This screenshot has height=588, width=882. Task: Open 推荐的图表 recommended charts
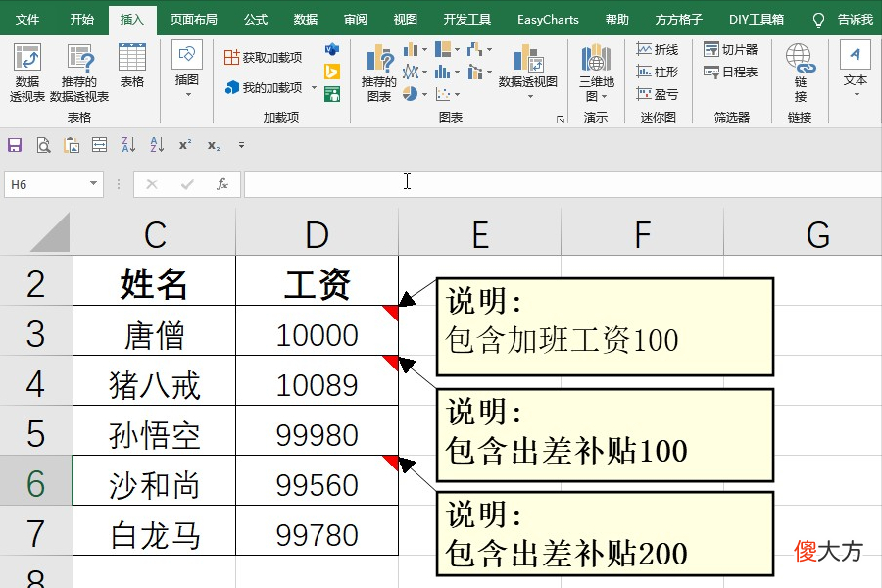coord(379,73)
